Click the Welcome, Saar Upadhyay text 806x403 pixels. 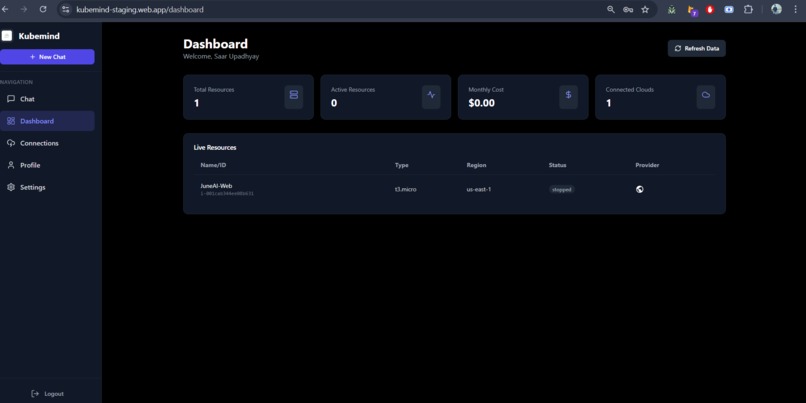tap(221, 57)
